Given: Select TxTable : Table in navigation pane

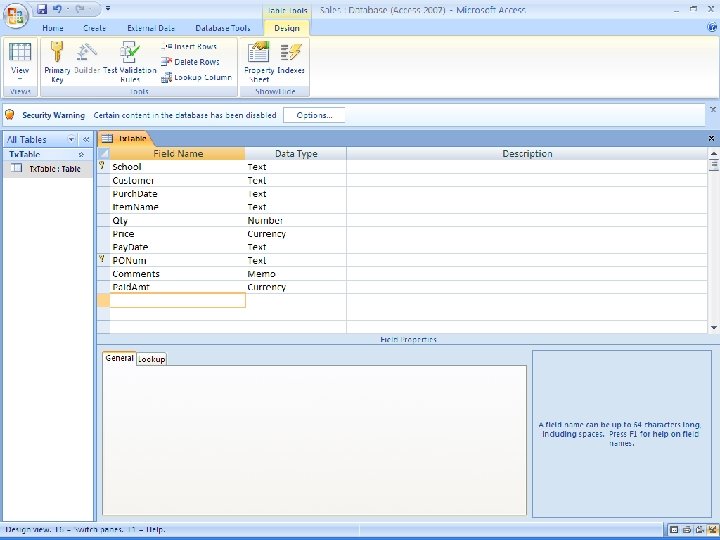Looking at the screenshot, I should [x=54, y=169].
